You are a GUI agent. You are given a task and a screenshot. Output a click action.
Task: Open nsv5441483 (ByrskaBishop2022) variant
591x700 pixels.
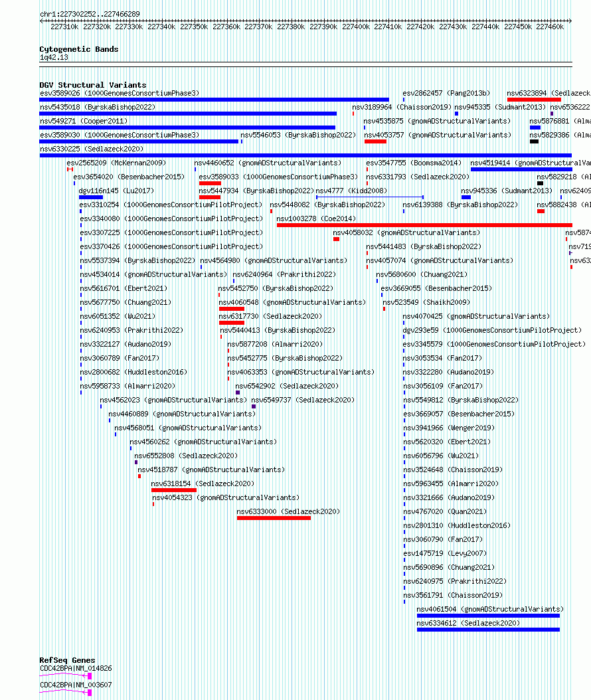pyautogui.click(x=424, y=246)
